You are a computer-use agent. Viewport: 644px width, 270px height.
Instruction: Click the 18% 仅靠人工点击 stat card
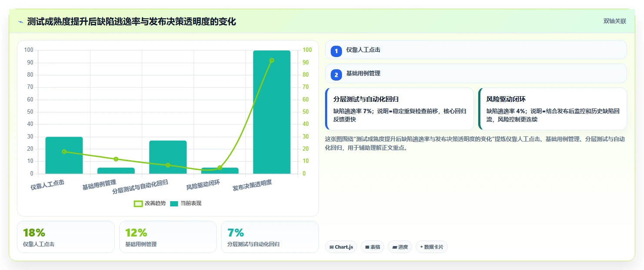click(66, 237)
